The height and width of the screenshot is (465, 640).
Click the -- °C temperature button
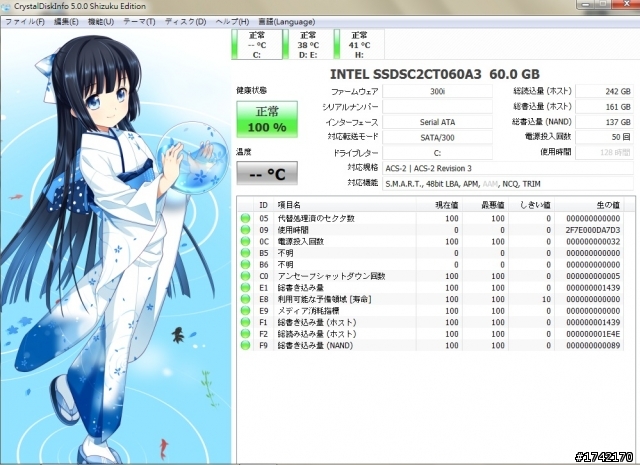[267, 174]
